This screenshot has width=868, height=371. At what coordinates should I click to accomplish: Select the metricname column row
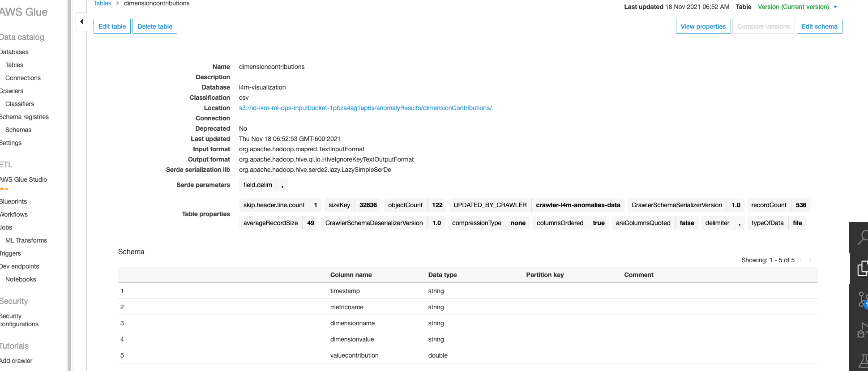[468, 307]
